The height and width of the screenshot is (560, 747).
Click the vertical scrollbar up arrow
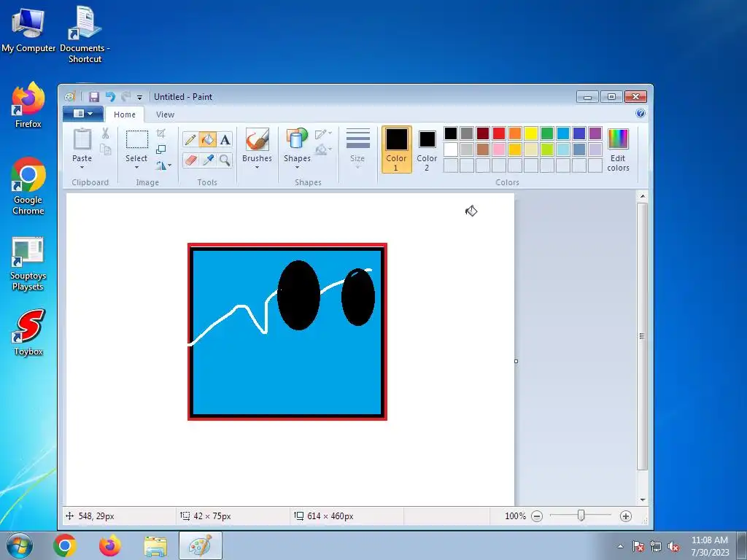click(643, 196)
